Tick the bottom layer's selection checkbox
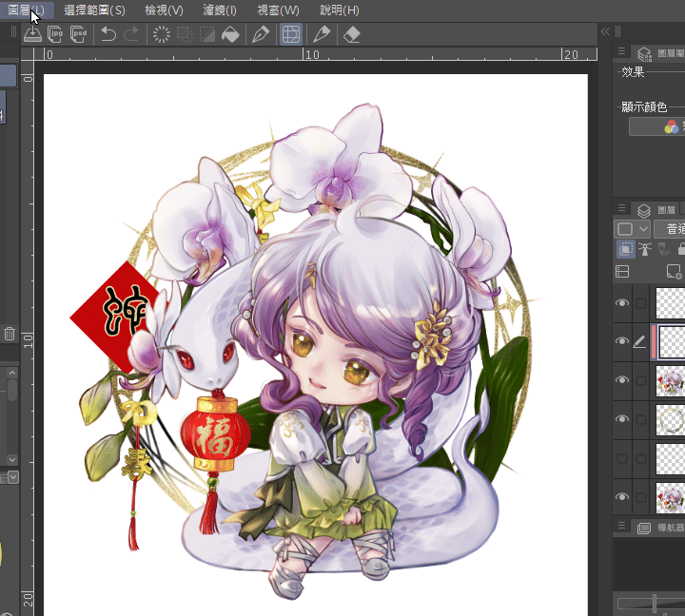Screen dimensions: 685x616 click(x=641, y=497)
